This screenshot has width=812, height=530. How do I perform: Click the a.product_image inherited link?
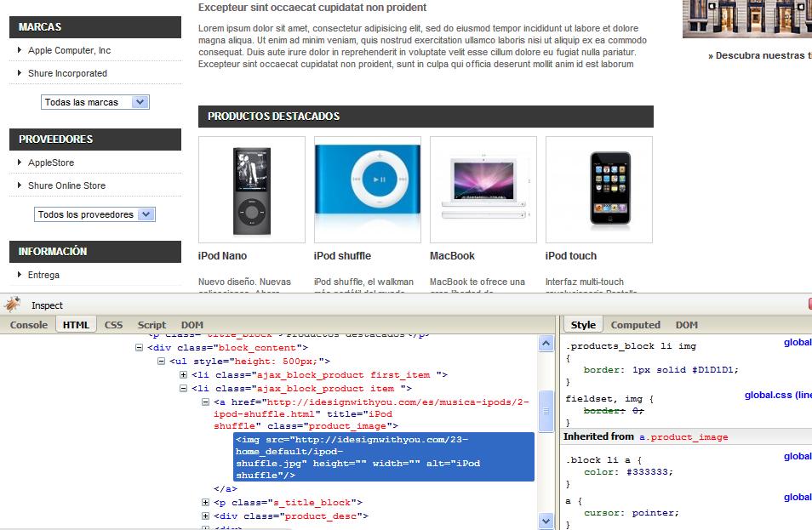coord(683,436)
